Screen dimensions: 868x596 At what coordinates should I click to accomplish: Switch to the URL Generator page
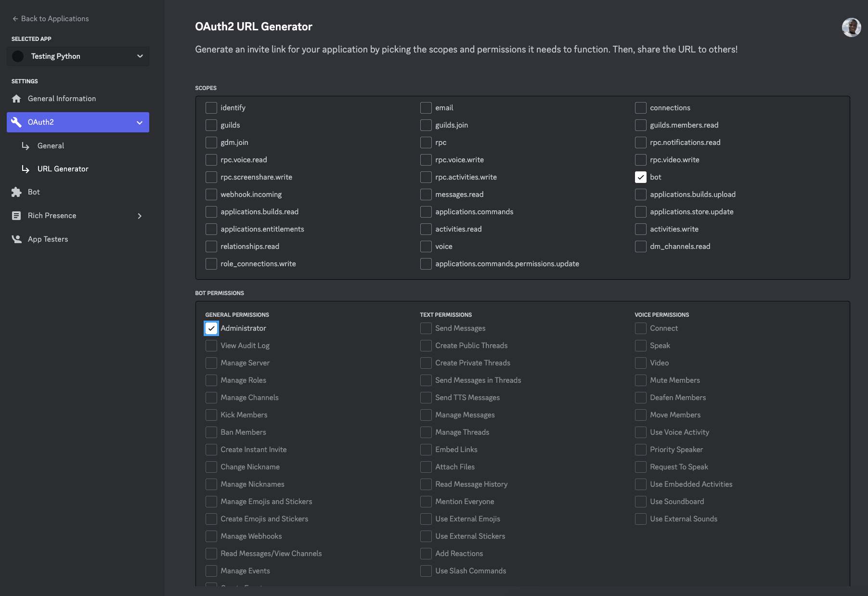tap(63, 168)
